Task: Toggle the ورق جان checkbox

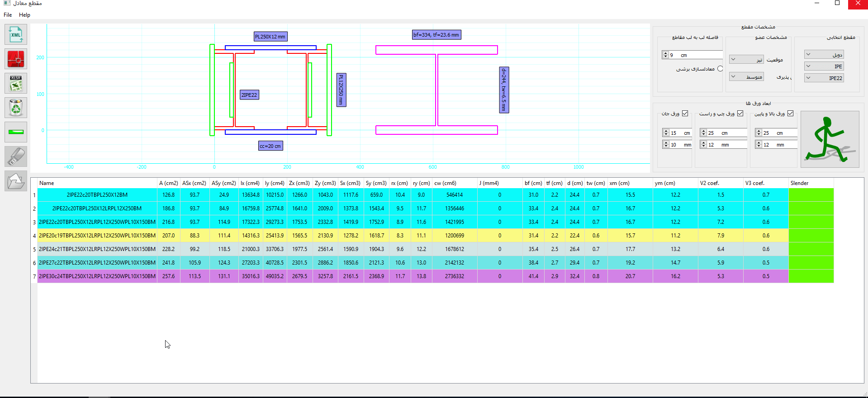Action: 685,114
